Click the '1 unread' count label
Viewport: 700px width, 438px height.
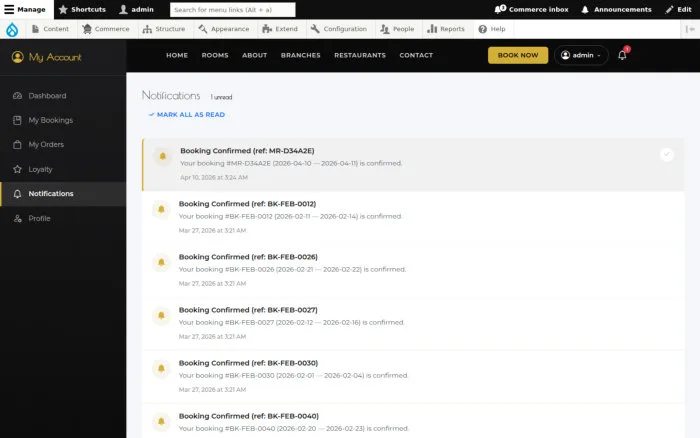pos(221,97)
